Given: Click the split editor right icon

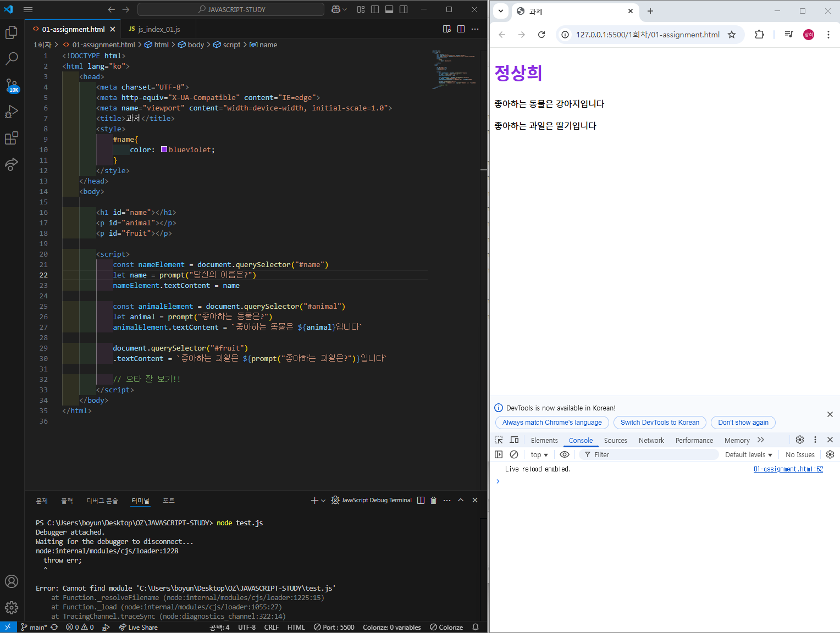Looking at the screenshot, I should 461,29.
